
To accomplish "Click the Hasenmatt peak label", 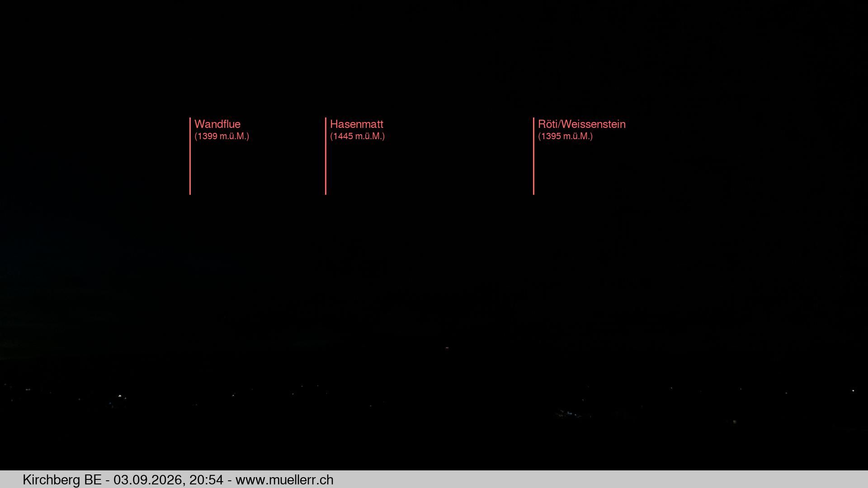I will click(x=357, y=124).
